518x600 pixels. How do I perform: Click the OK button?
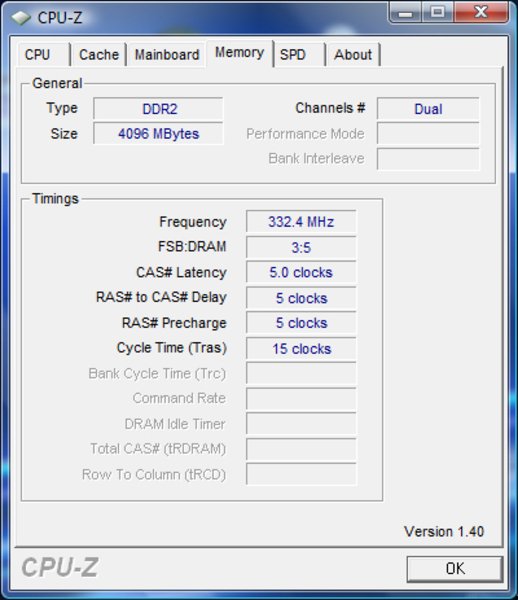coord(454,569)
